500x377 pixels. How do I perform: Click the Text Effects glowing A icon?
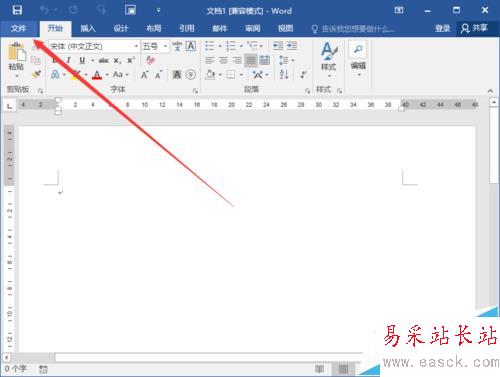coord(55,74)
